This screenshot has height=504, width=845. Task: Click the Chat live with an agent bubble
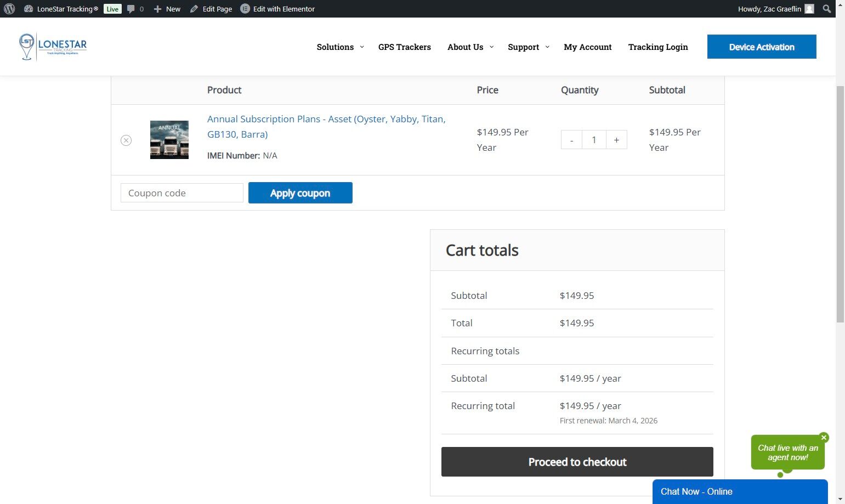click(x=788, y=452)
